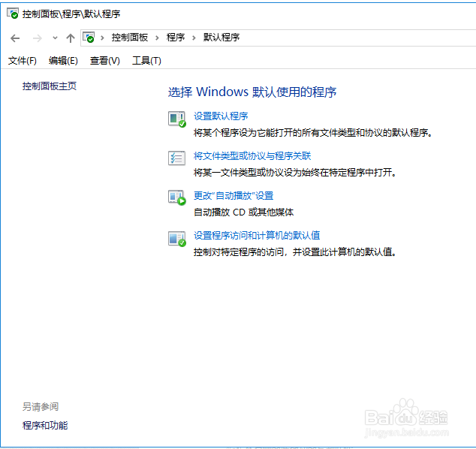Click the 另请参阅 label
The image size is (476, 449).
coord(41,407)
